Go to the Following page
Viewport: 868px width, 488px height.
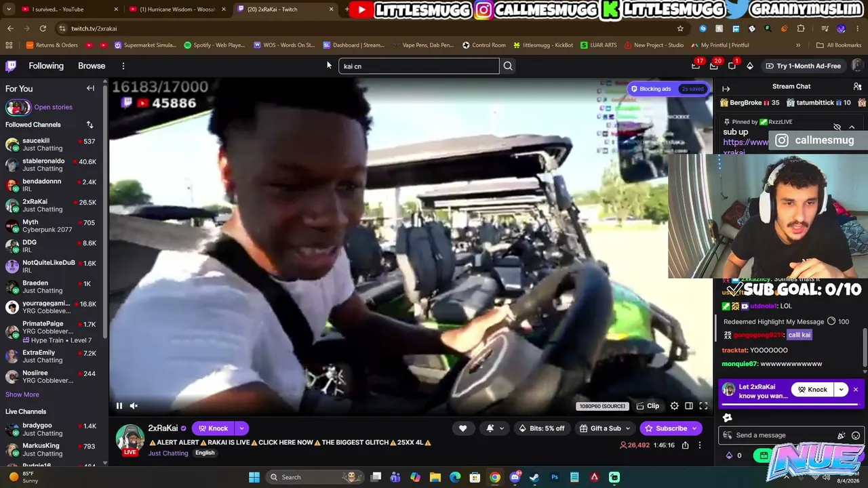pyautogui.click(x=46, y=66)
